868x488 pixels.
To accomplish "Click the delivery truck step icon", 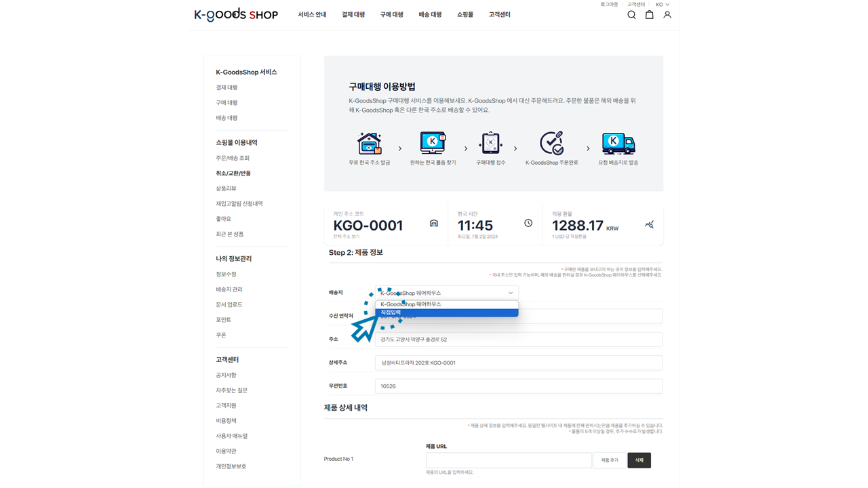I will [x=618, y=143].
